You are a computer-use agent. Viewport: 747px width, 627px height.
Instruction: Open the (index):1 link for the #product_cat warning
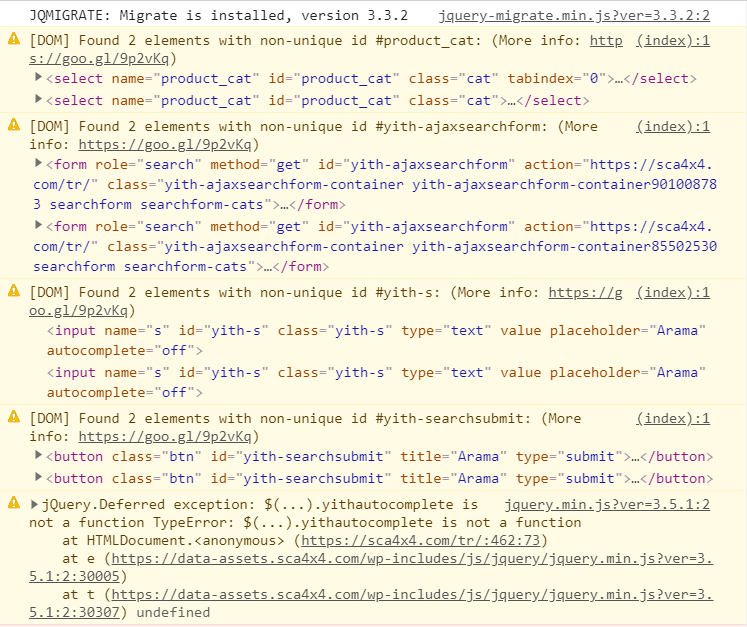[673, 40]
